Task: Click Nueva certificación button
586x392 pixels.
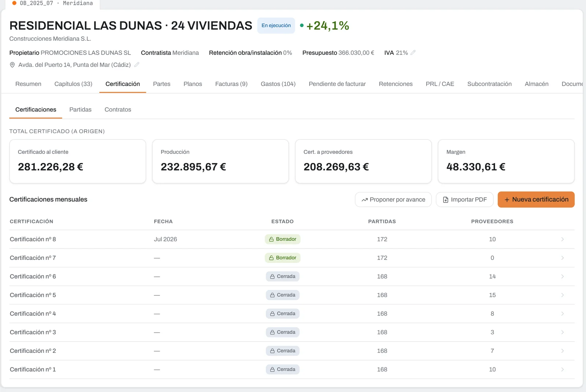Action: pyautogui.click(x=536, y=199)
